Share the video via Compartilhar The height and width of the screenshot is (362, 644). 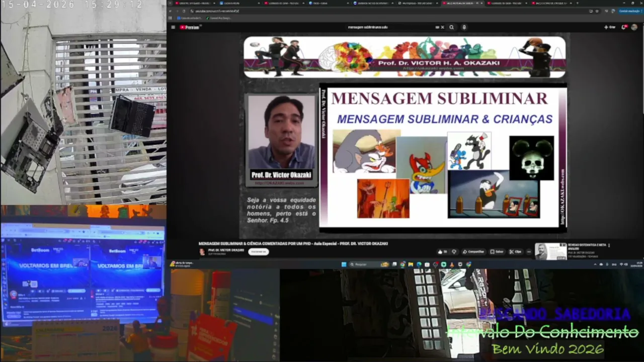473,251
